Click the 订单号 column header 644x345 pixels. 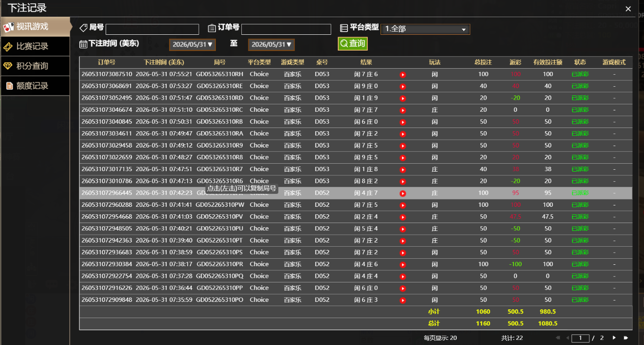coord(107,62)
